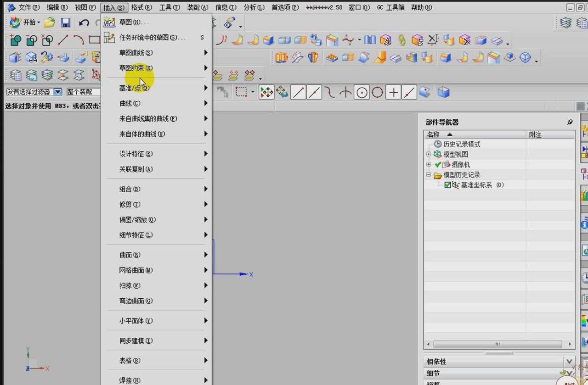Toggle Point on Curve snap option
588x385 pixels.
(x=409, y=93)
